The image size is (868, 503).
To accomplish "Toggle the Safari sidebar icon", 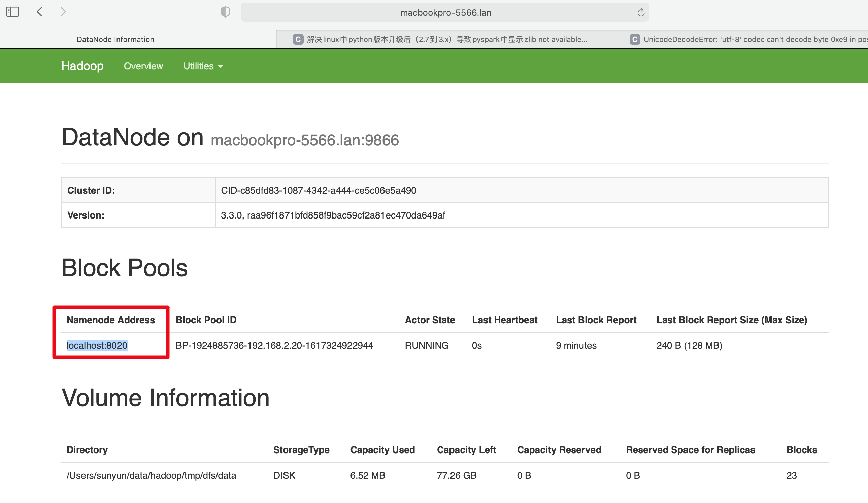I will coord(12,12).
